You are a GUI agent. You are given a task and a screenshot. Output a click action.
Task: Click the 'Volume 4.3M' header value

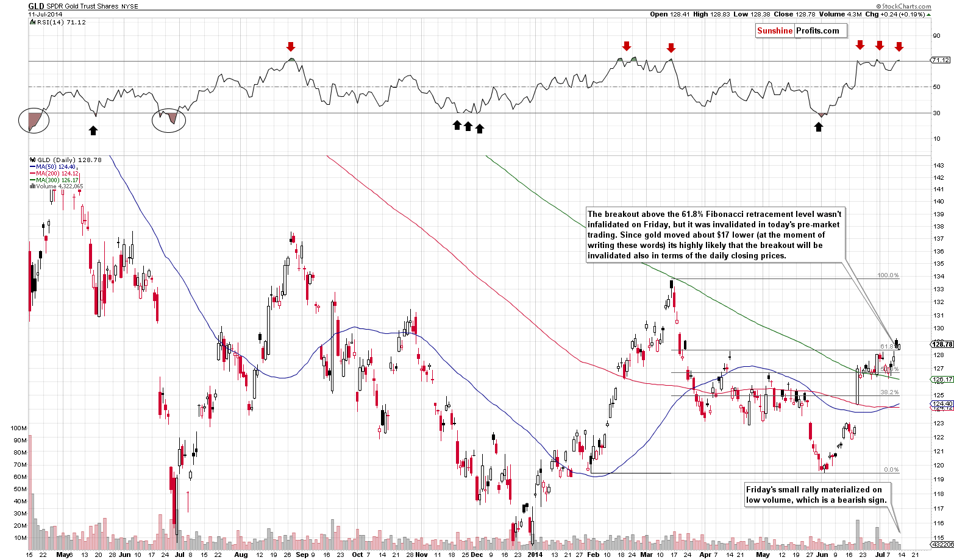pyautogui.click(x=839, y=15)
